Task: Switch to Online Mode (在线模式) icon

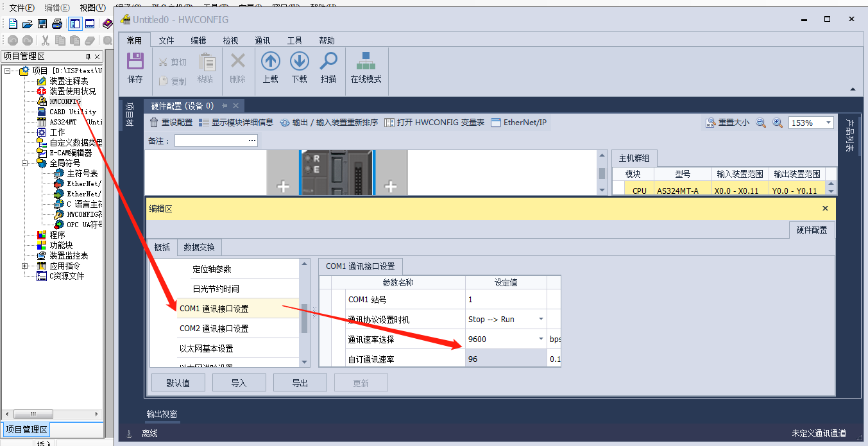Action: [366, 62]
